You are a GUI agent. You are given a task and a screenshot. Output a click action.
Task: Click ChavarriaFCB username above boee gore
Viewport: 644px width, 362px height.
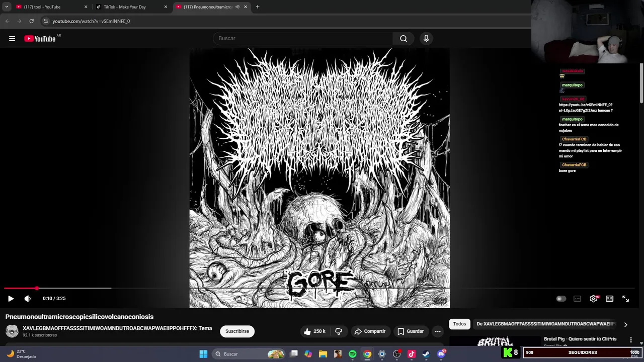574,165
